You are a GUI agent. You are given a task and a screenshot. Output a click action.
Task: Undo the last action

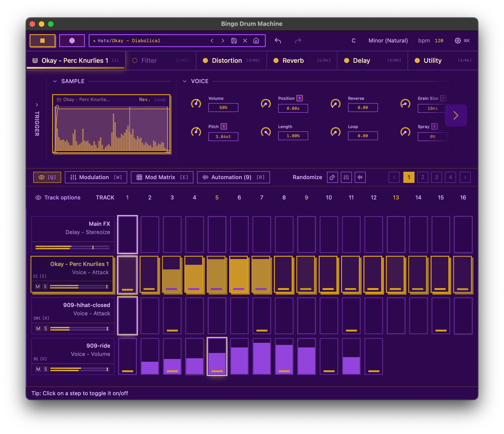point(278,41)
